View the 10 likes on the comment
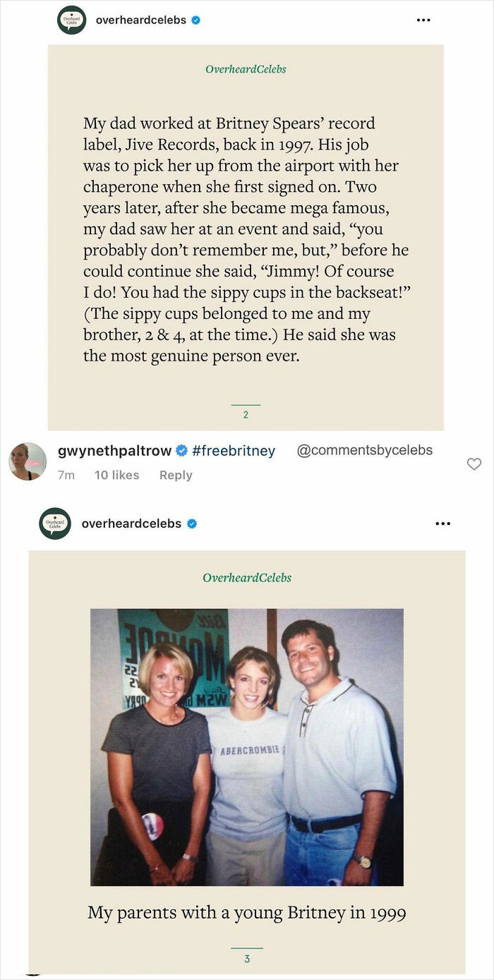This screenshot has height=980, width=494. point(116,476)
